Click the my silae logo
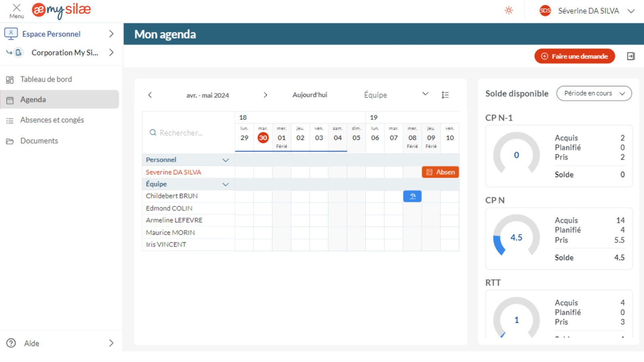644x362 pixels. 62,10
